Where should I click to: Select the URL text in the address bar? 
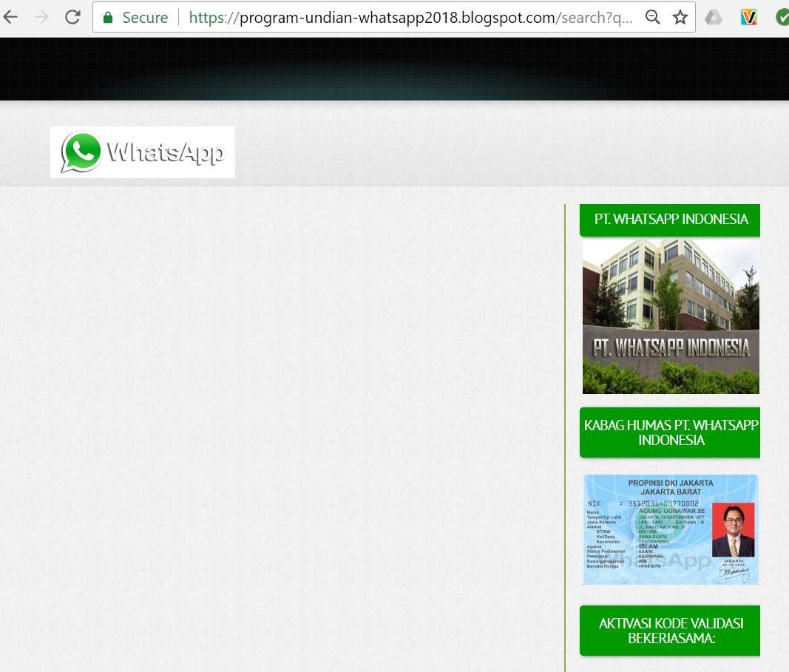tap(410, 18)
